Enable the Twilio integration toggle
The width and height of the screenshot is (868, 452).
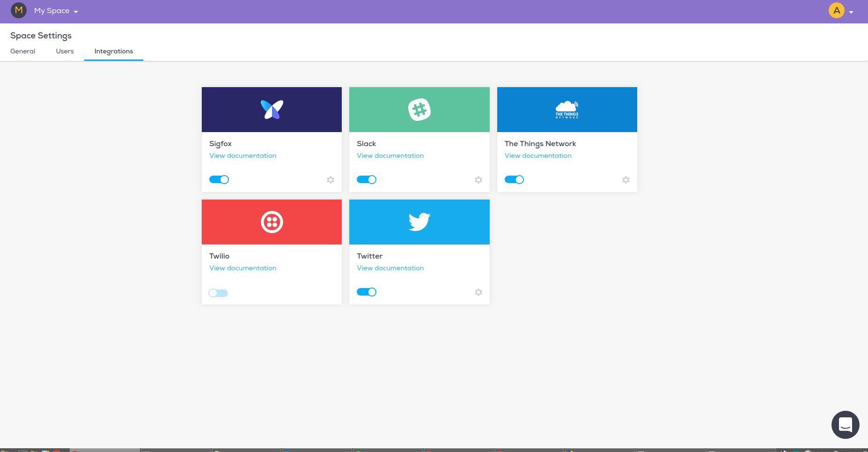click(218, 293)
